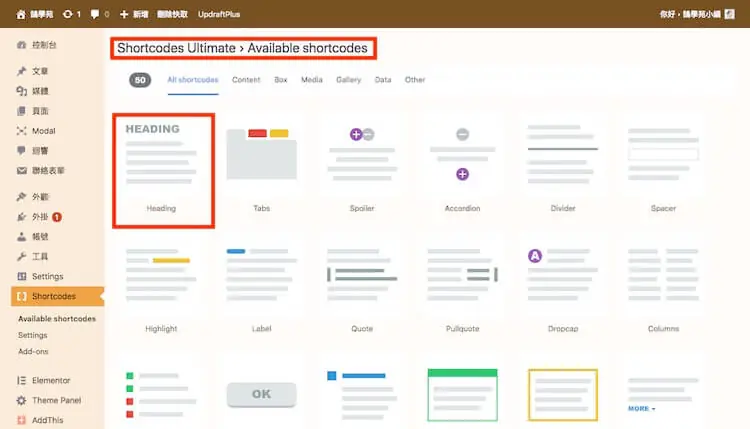The height and width of the screenshot is (429, 750).
Task: Open the Media library menu item
Action: point(33,91)
